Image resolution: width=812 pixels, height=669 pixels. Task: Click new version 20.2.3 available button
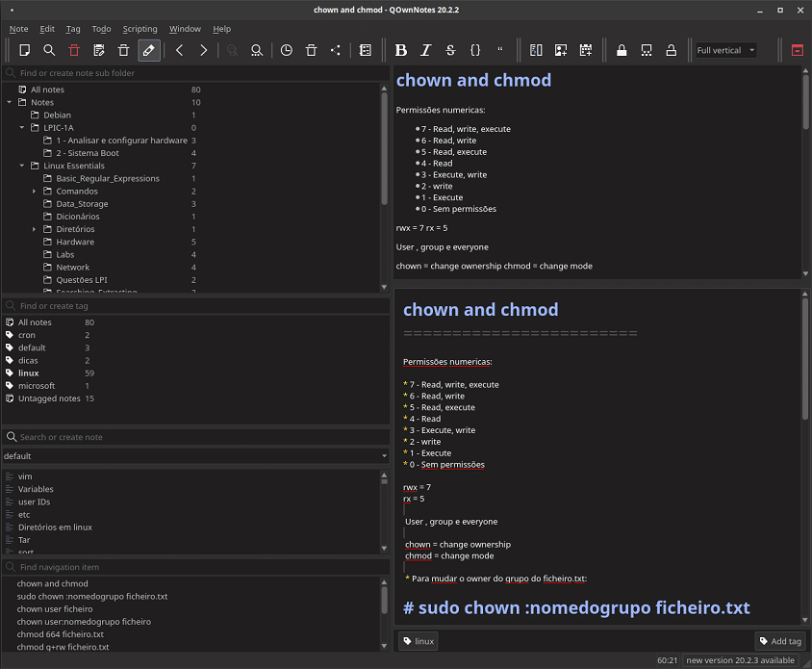pos(740,660)
